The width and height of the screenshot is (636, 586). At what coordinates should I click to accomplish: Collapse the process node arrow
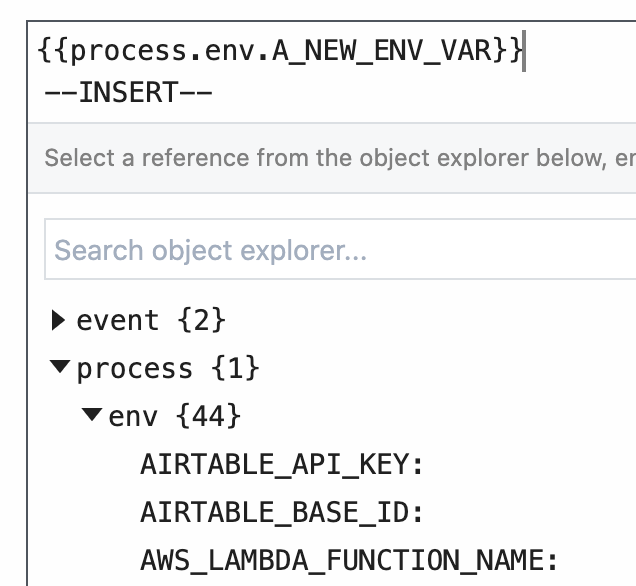[x=60, y=369]
